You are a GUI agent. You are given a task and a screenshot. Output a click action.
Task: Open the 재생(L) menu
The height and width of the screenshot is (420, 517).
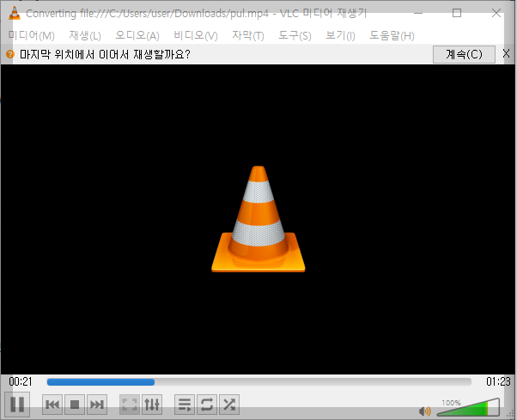pos(85,35)
